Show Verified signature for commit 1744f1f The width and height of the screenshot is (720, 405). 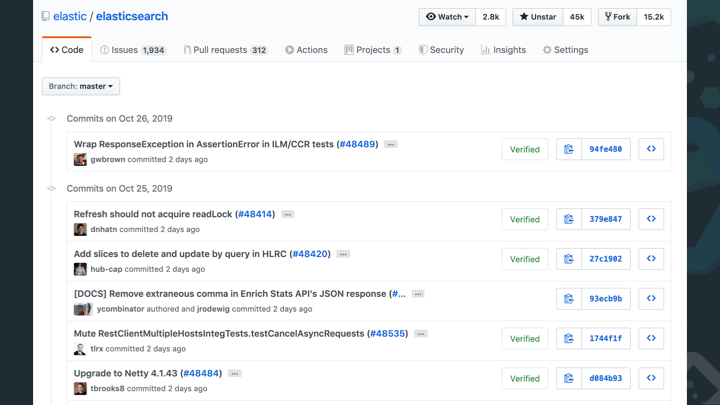click(x=525, y=338)
